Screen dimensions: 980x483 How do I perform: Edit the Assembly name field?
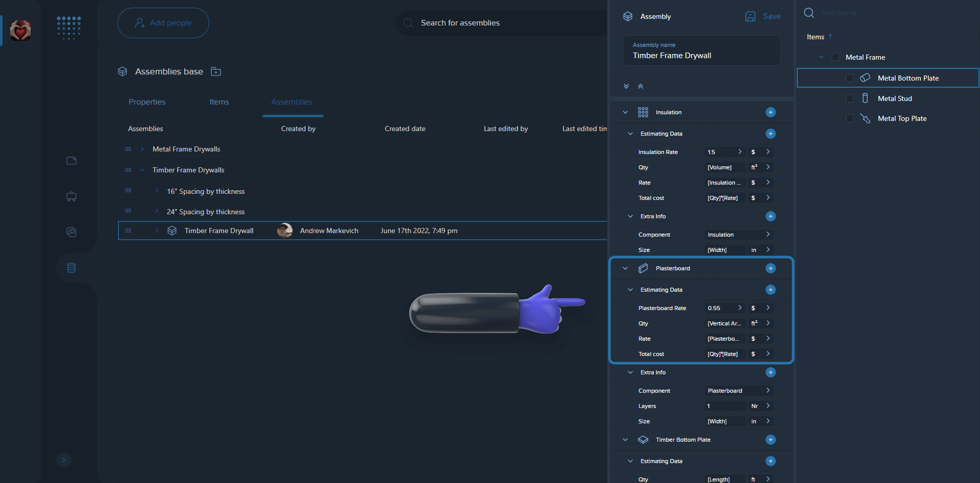pos(702,50)
